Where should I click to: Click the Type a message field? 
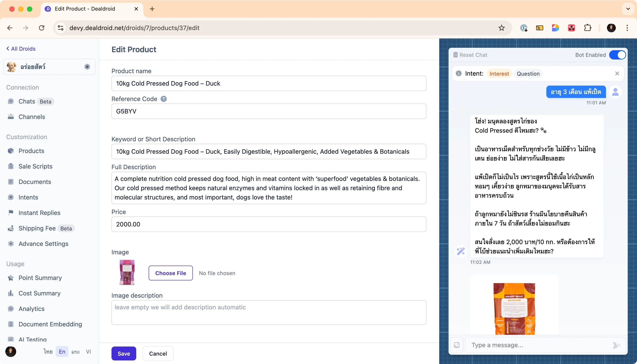click(525, 345)
